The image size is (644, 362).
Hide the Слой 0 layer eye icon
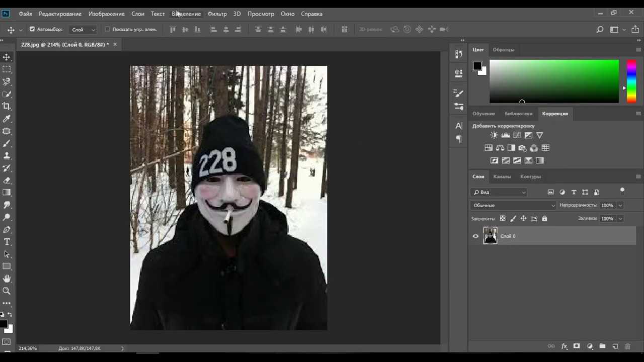[475, 236]
